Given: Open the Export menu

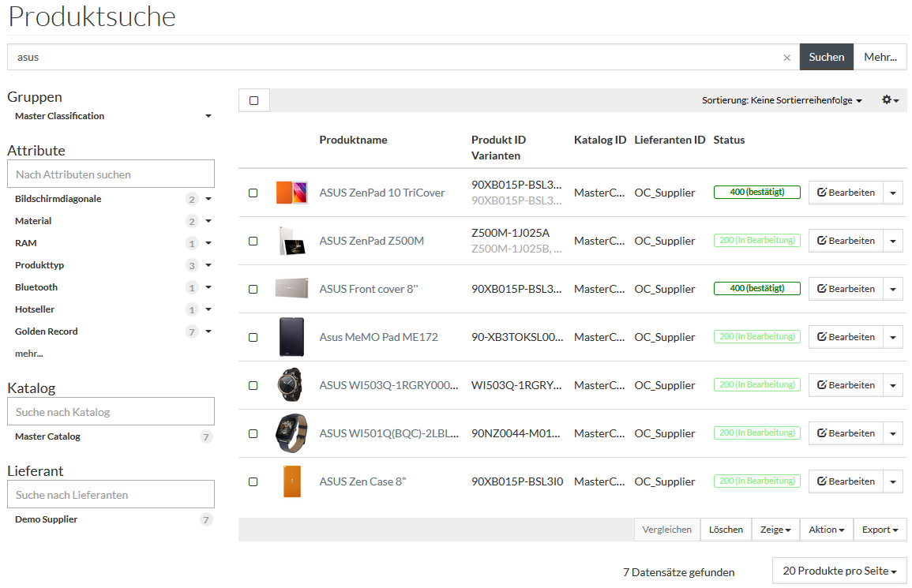Looking at the screenshot, I should pos(880,530).
